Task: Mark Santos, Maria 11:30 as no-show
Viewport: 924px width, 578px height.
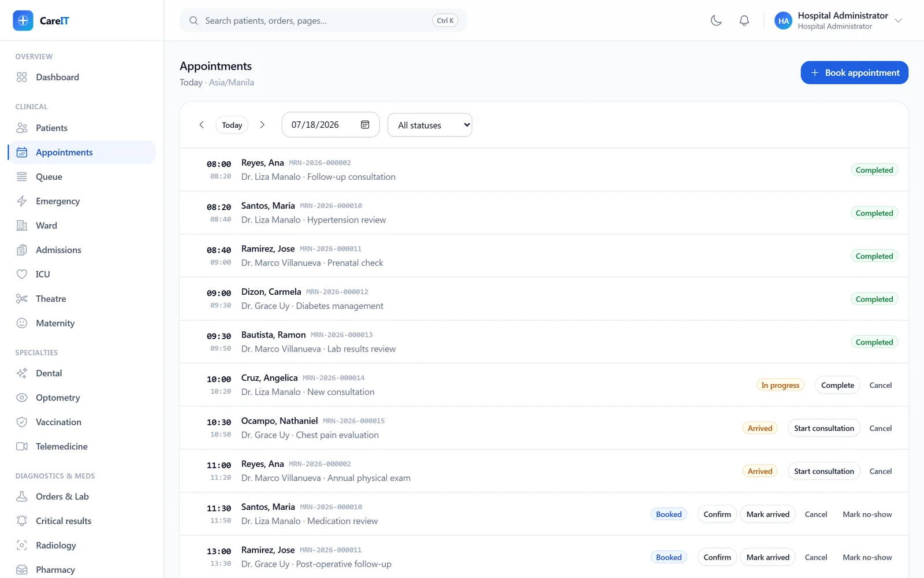Action: point(867,514)
